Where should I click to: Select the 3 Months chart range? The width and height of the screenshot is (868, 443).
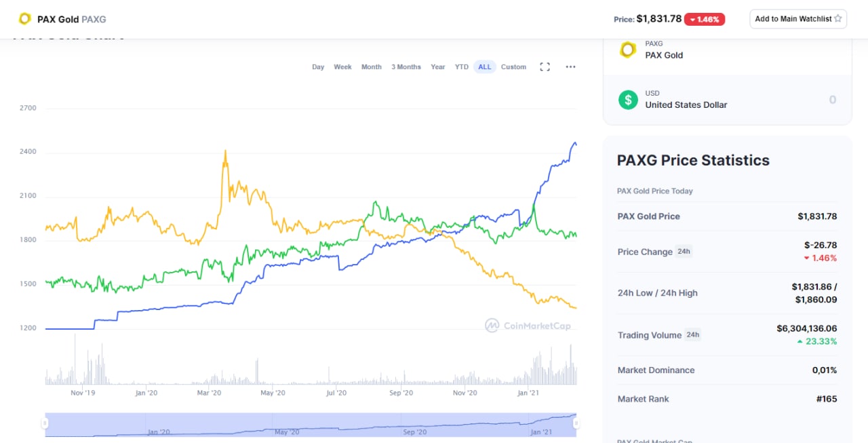[406, 67]
